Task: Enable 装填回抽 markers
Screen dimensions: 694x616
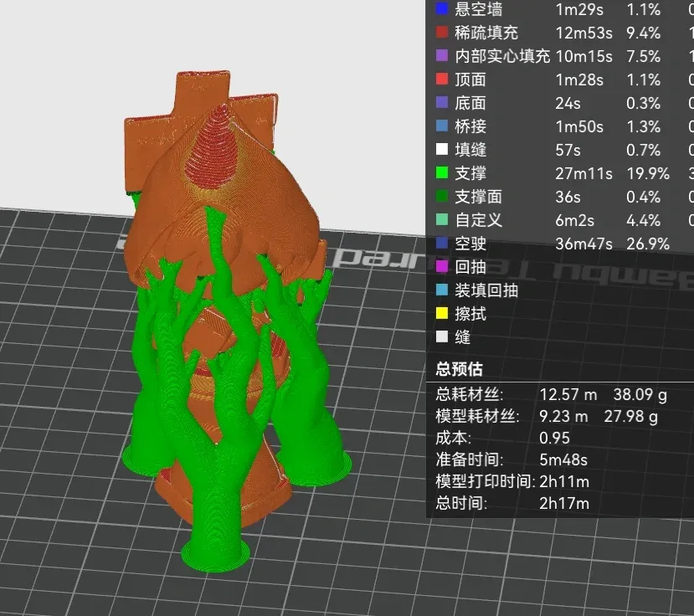Action: pos(442,290)
